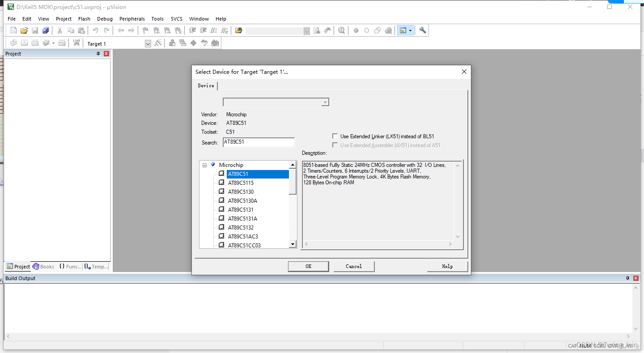
Task: Clear all bookmarks icon
Action: pyautogui.click(x=178, y=30)
